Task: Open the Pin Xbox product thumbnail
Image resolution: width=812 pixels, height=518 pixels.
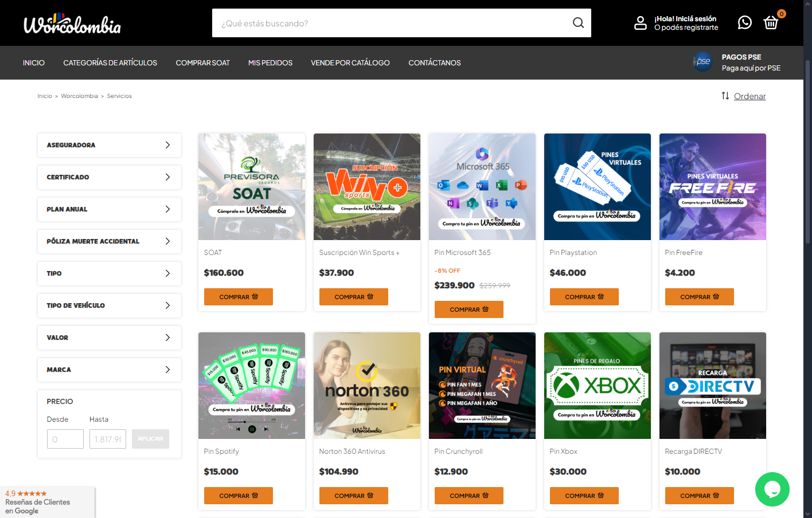Action: click(x=597, y=386)
